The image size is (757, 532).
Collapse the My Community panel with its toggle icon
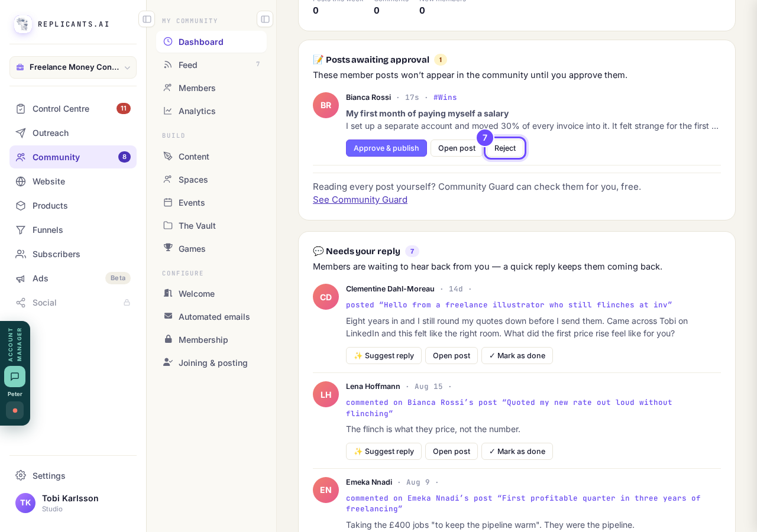(x=265, y=19)
